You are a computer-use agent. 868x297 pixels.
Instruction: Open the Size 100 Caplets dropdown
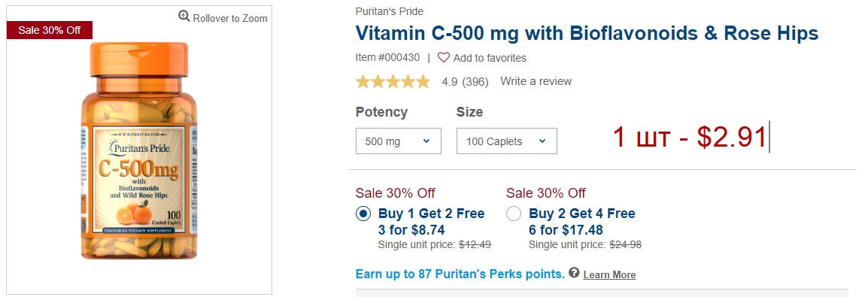point(506,141)
